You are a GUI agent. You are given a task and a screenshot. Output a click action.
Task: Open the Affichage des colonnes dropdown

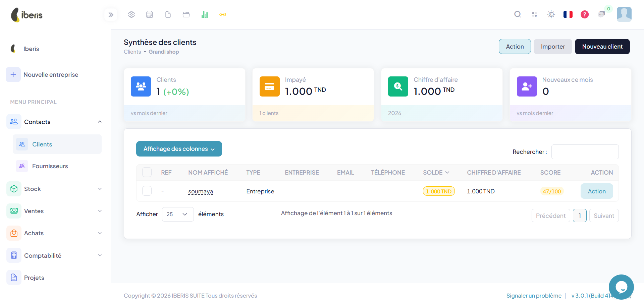click(179, 149)
